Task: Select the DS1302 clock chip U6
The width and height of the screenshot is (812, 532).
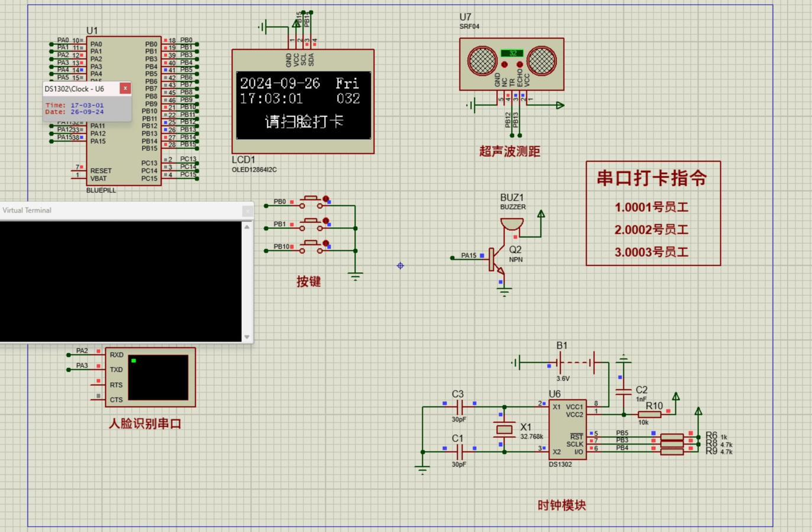Action: click(x=569, y=429)
